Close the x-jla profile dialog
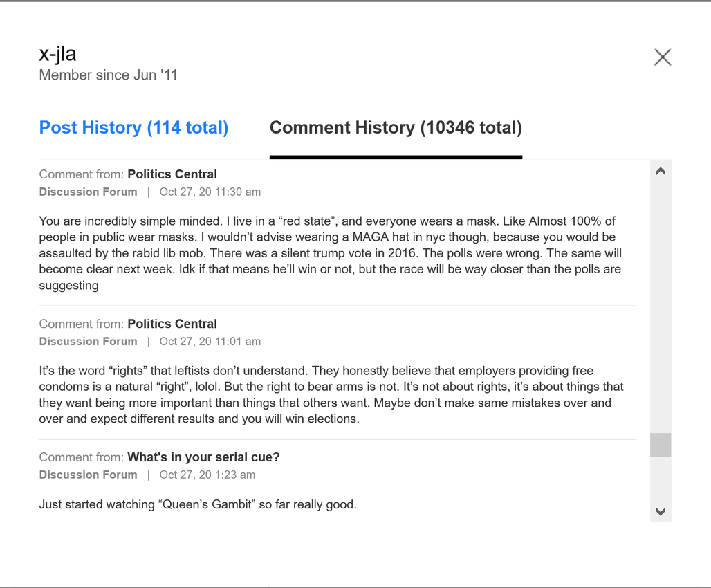Image resolution: width=711 pixels, height=588 pixels. (x=663, y=57)
